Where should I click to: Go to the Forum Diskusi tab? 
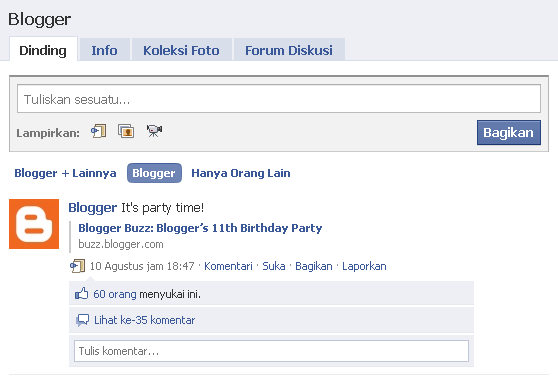[x=289, y=50]
